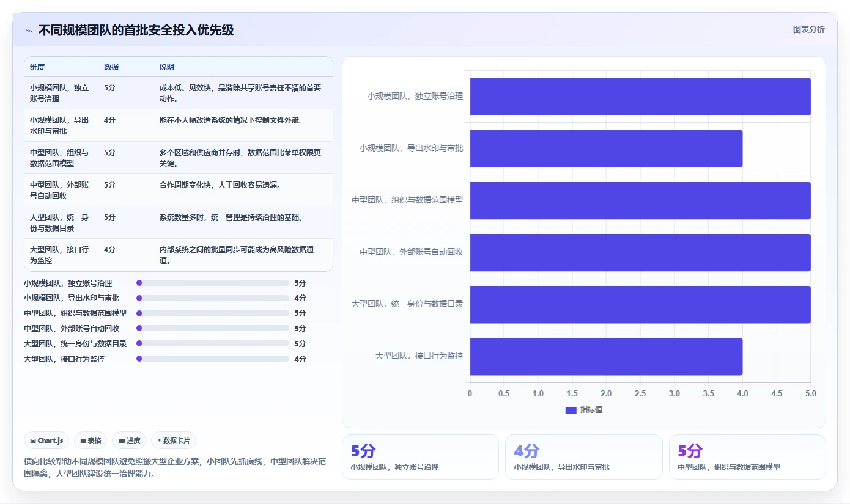Click table cell 多个区域和供应商并存时 description

(x=240, y=158)
